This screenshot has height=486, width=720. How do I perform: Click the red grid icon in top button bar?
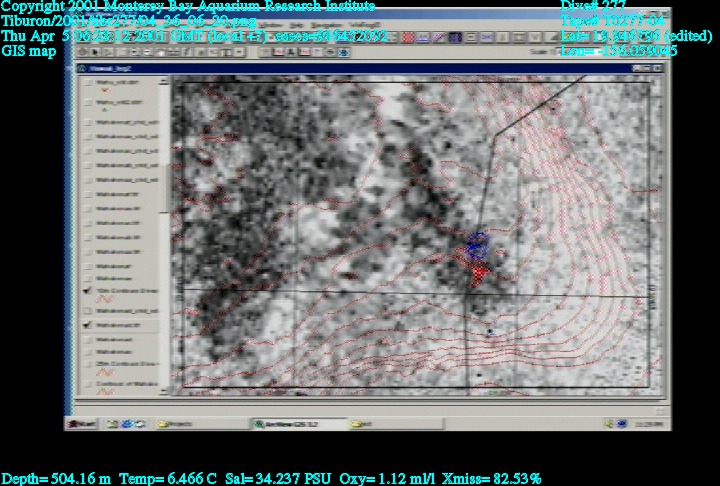[409, 37]
